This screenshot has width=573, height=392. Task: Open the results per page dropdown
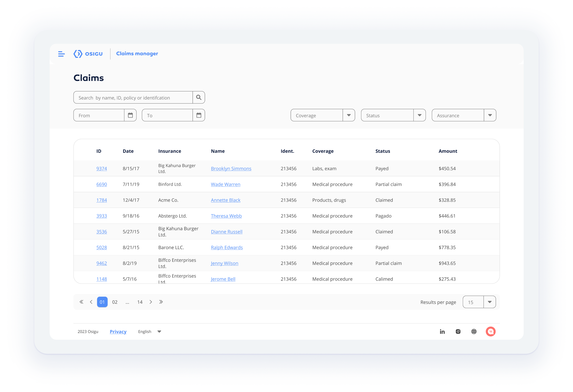[x=490, y=302]
